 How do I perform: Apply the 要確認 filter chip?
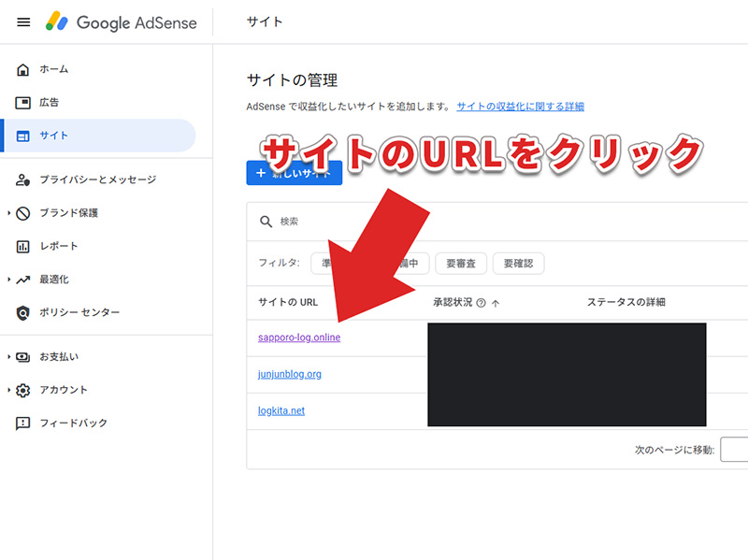tap(519, 264)
